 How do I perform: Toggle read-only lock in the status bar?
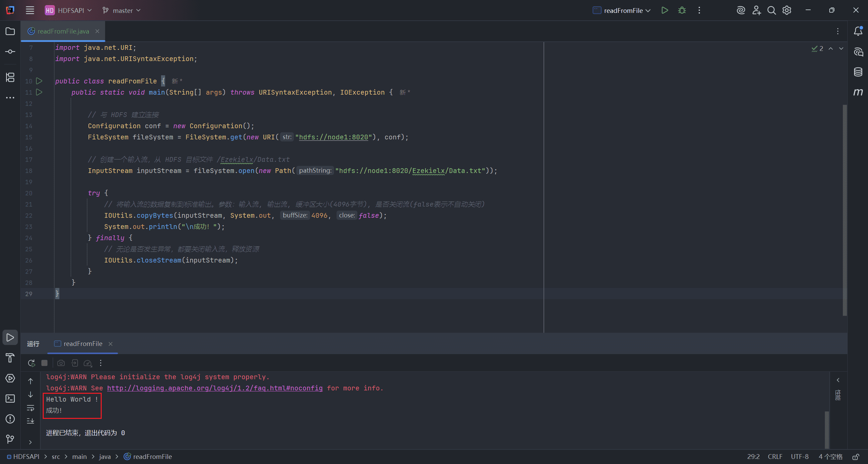click(x=856, y=457)
